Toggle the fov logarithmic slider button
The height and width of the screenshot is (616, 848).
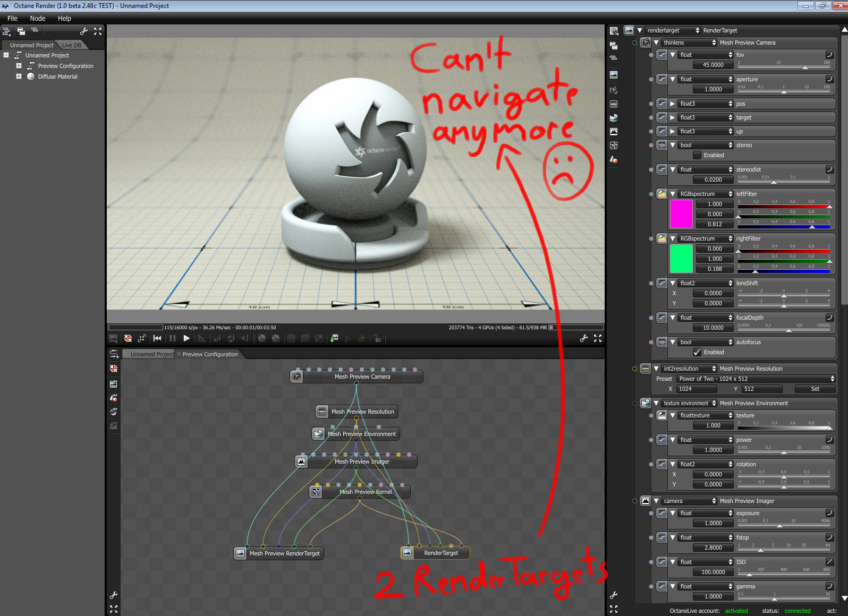click(829, 55)
